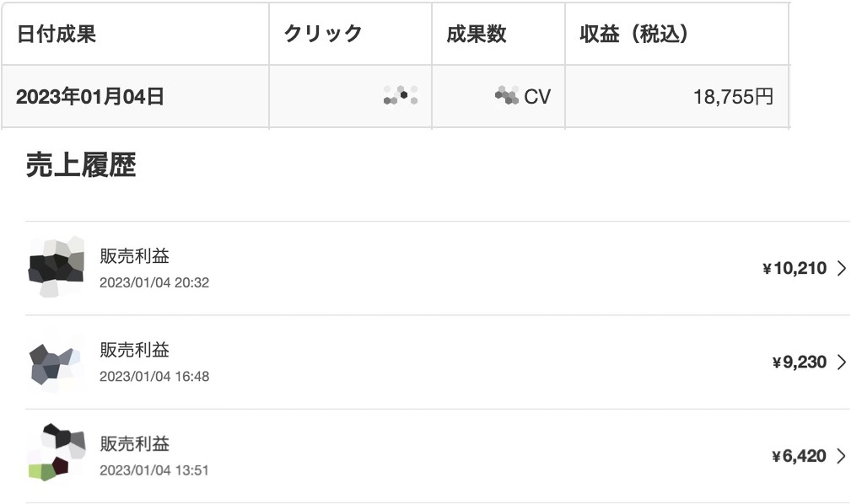The width and height of the screenshot is (862, 504).
Task: Click the blurred click count cell
Action: [350, 97]
